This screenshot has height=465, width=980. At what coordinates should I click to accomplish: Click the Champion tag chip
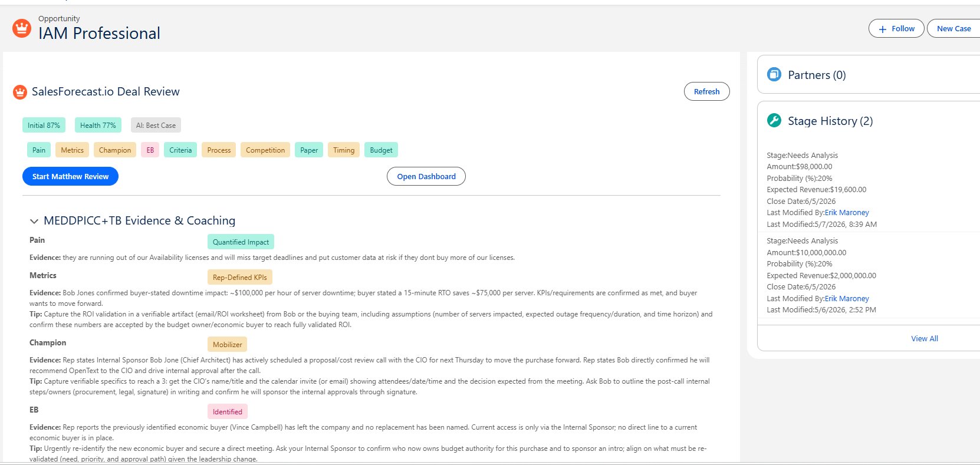tap(115, 150)
